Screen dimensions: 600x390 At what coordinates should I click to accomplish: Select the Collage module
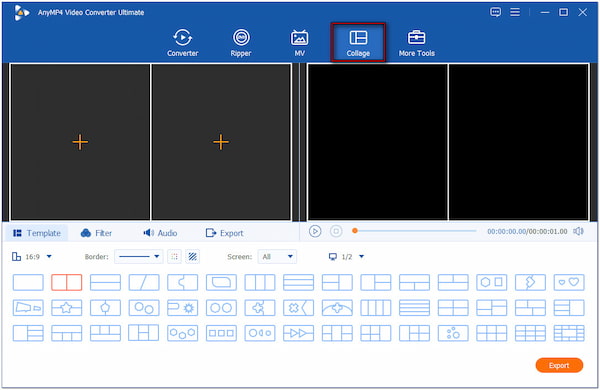pos(358,43)
